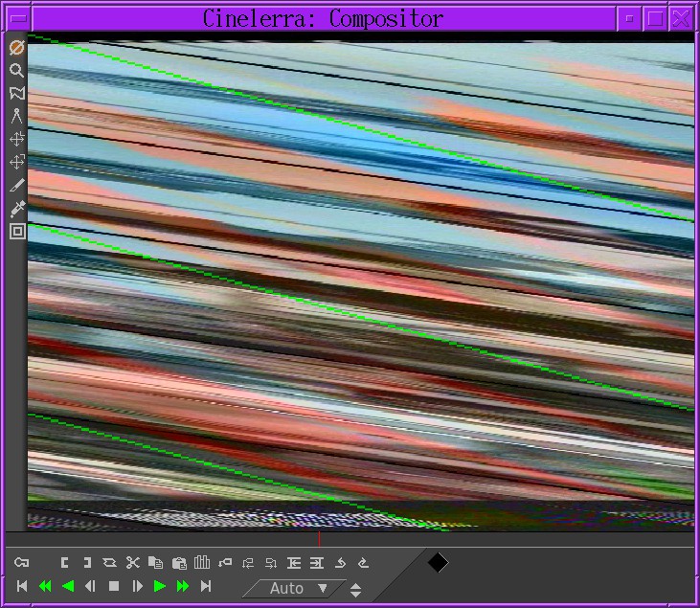Stop playback
Viewport: 700px width, 608px height.
tap(114, 586)
